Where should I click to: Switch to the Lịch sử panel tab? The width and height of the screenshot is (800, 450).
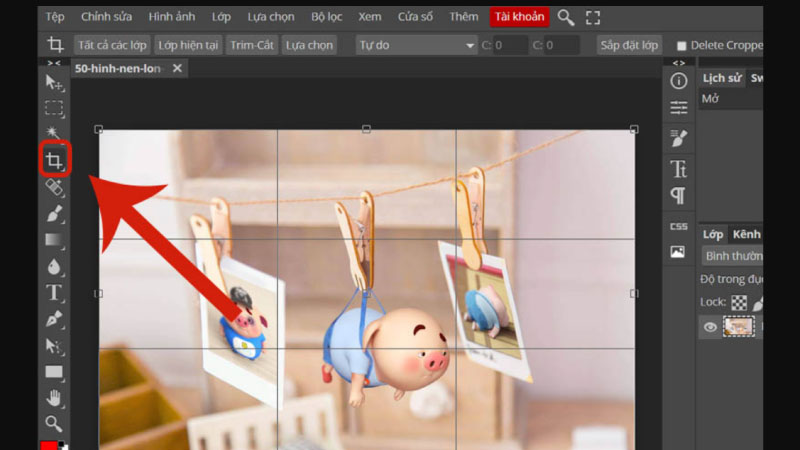point(721,78)
